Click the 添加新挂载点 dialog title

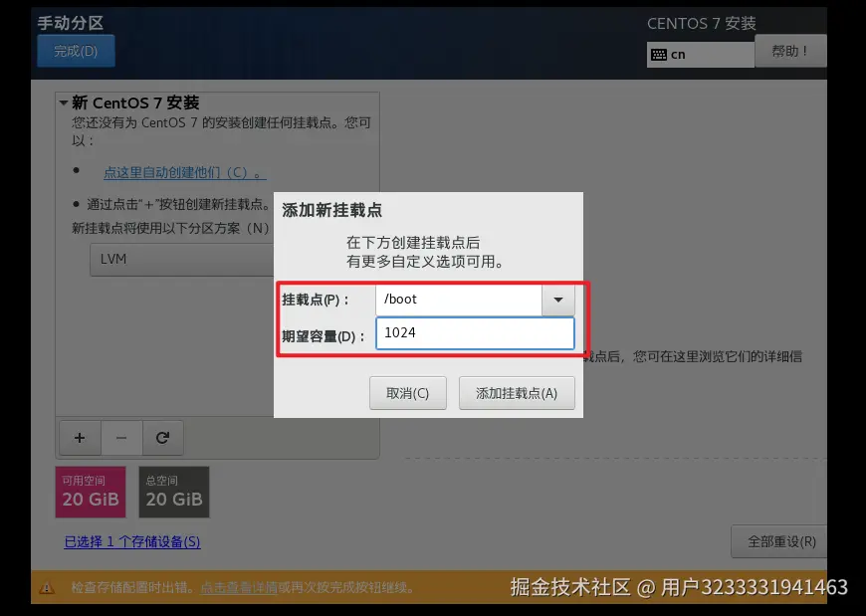[x=331, y=210]
